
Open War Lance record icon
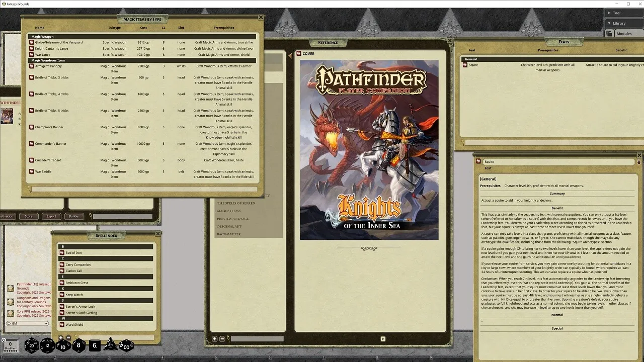(32, 54)
